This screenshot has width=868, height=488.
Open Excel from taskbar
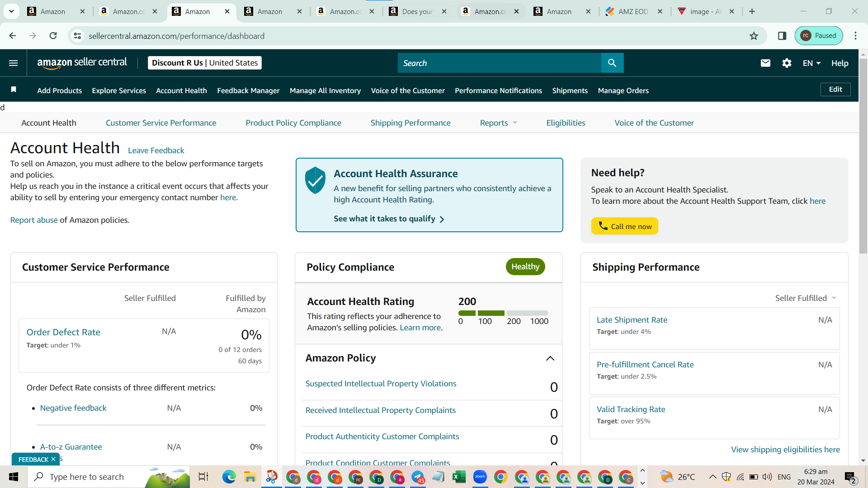tap(459, 477)
